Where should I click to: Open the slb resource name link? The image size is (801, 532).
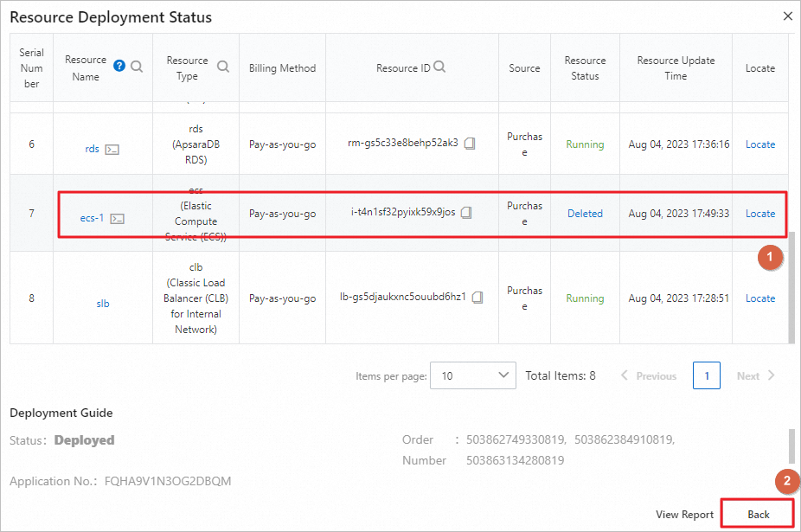point(103,304)
